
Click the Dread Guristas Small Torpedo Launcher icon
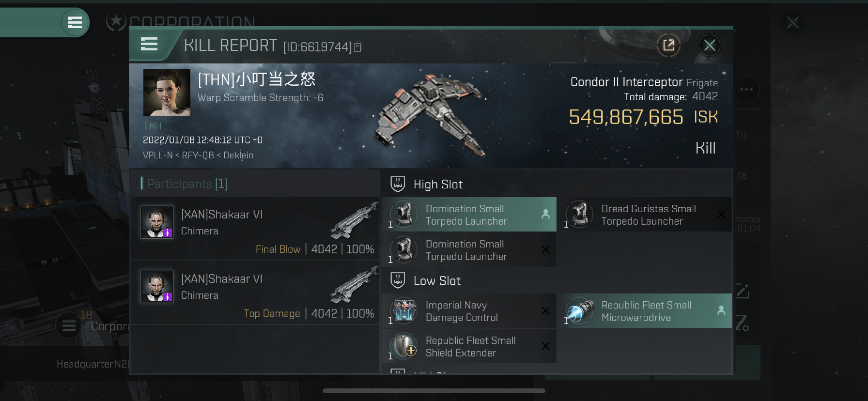pyautogui.click(x=579, y=214)
